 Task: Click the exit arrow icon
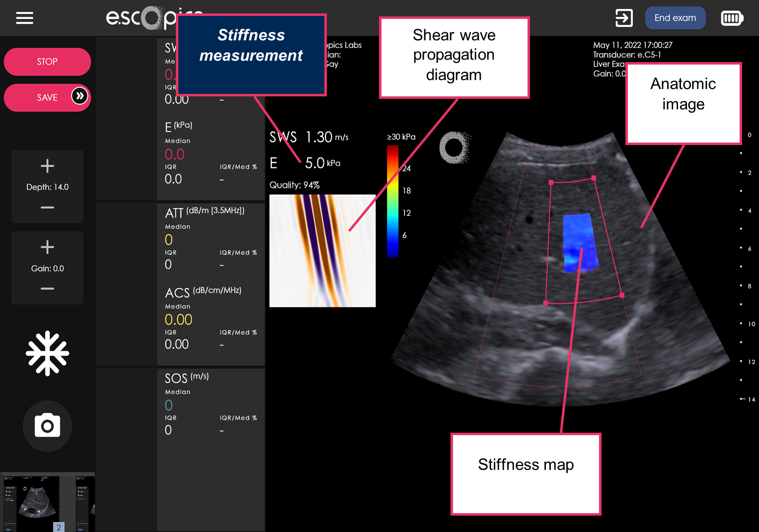(624, 18)
